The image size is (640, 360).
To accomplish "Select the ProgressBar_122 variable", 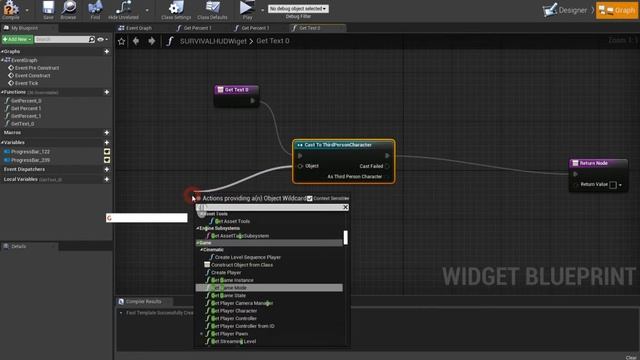I will pos(30,151).
